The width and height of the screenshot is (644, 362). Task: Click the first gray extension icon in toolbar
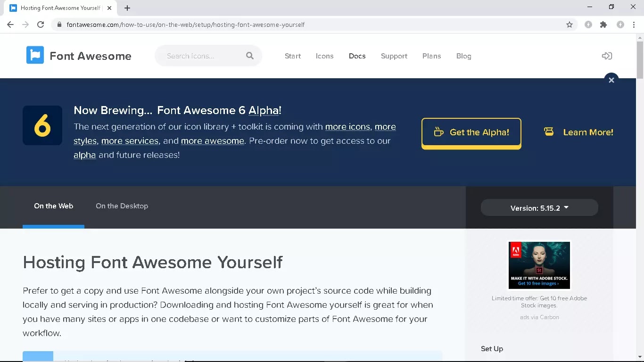click(588, 25)
